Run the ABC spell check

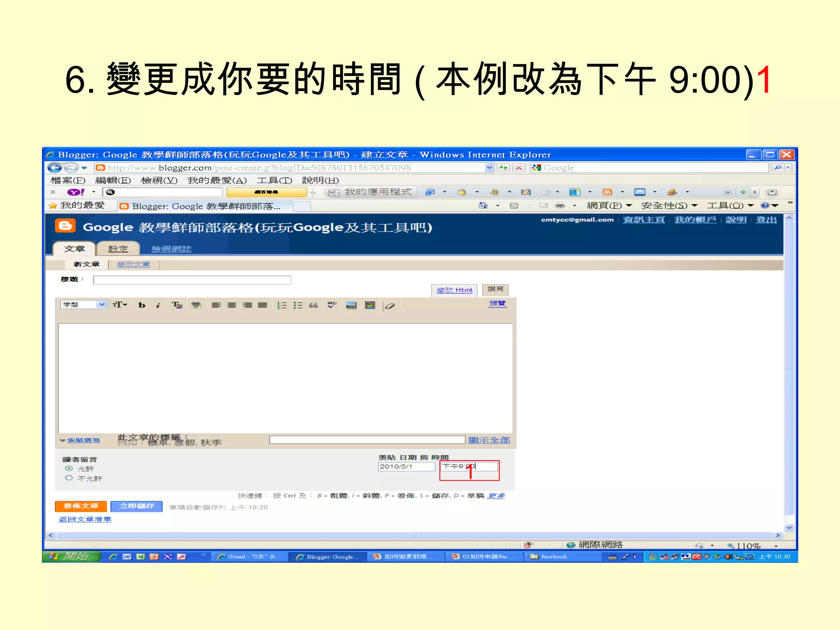coord(332,305)
